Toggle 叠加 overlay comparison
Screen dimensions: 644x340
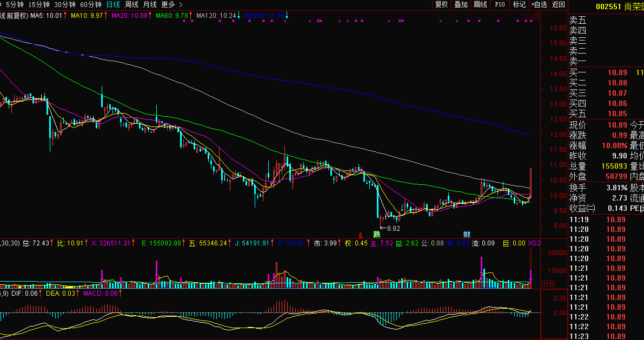pyautogui.click(x=461, y=4)
